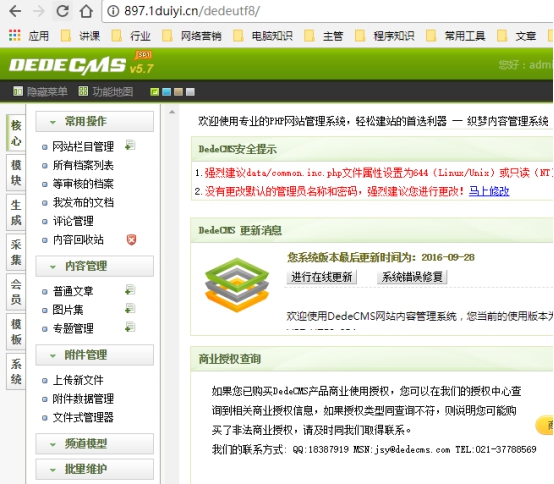
Task: Open 网站栏目管理 menu item
Action: point(83,146)
